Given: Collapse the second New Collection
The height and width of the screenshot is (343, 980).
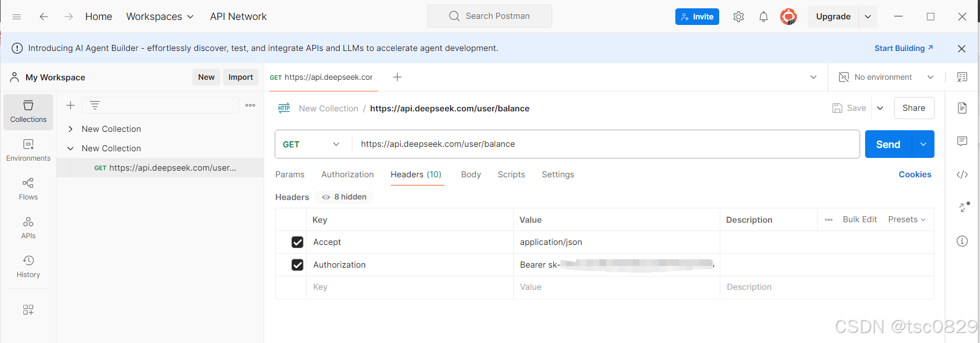Looking at the screenshot, I should click(70, 149).
